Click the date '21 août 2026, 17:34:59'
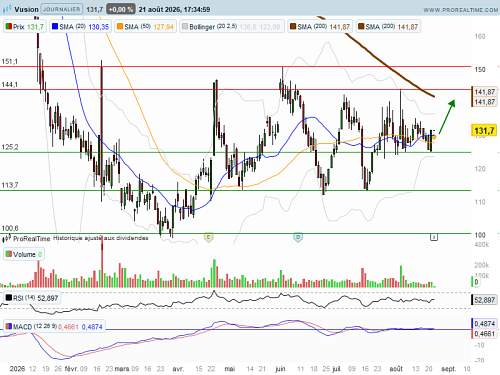 click(x=174, y=9)
